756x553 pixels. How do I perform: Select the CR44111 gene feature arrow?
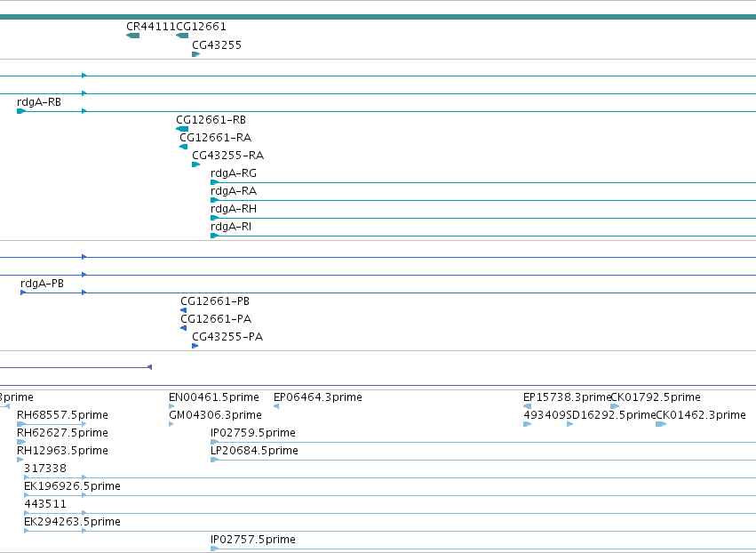(133, 36)
